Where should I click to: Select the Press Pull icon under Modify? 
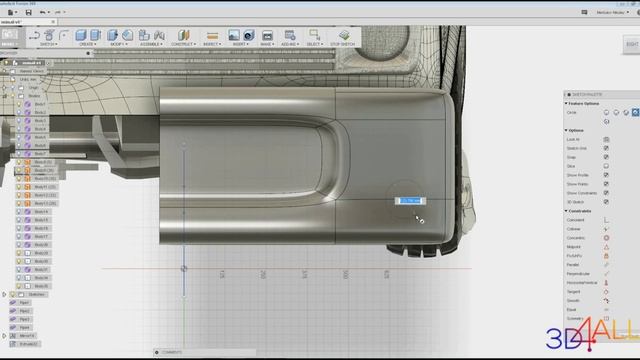coord(112,35)
